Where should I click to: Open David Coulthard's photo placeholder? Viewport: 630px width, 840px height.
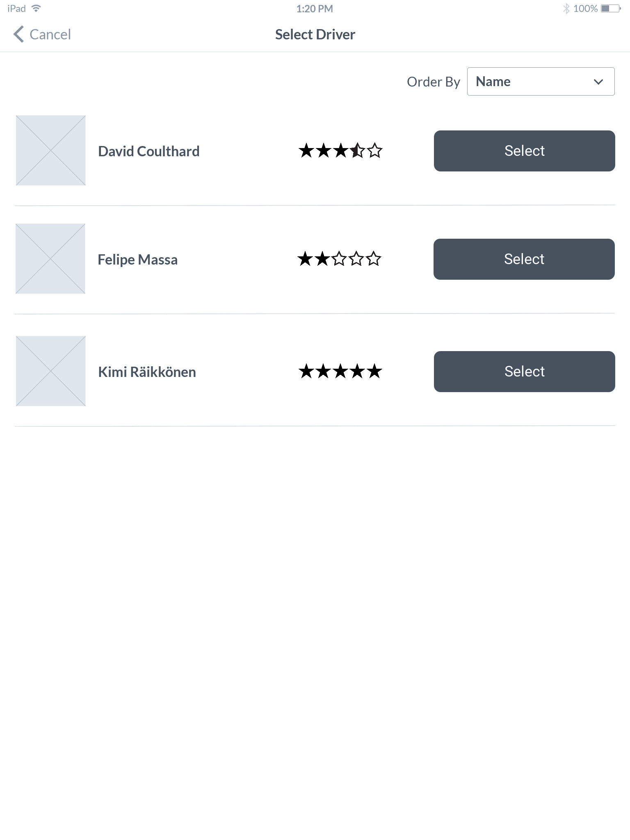coord(51,151)
